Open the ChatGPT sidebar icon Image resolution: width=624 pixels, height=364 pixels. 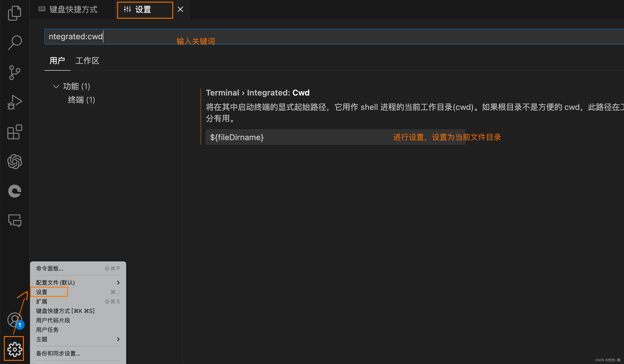(14, 161)
